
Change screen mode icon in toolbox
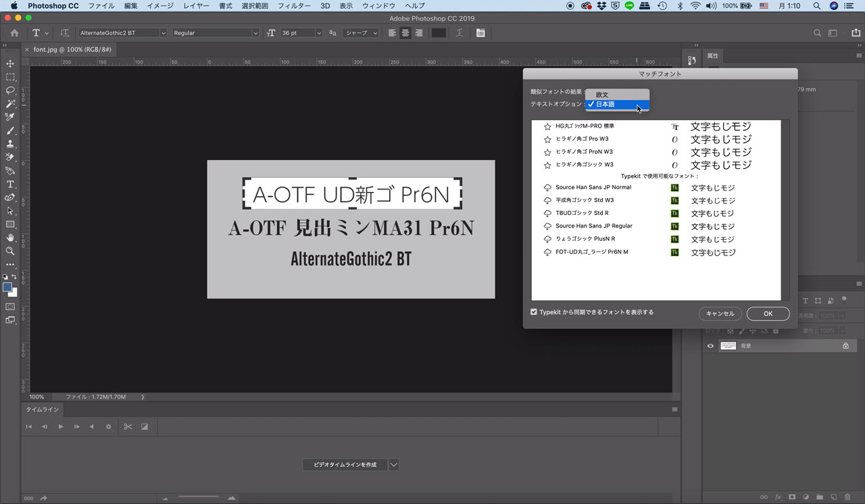tap(10, 320)
